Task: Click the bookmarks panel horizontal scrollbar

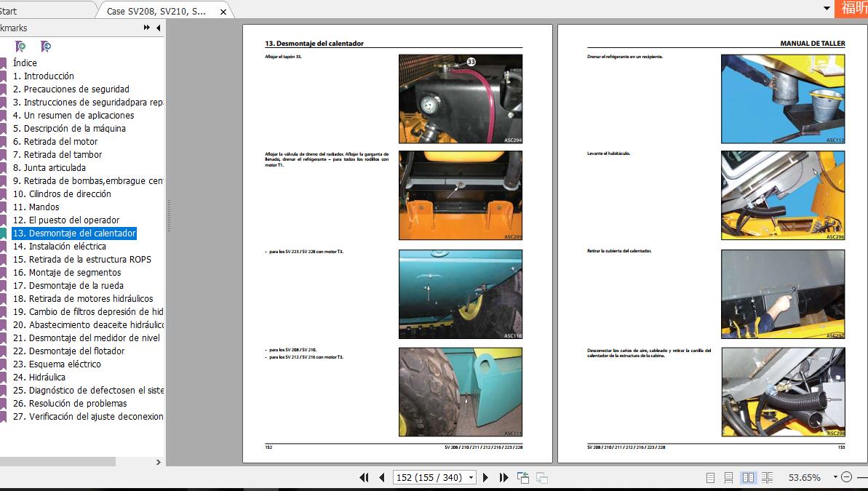Action: click(x=58, y=461)
